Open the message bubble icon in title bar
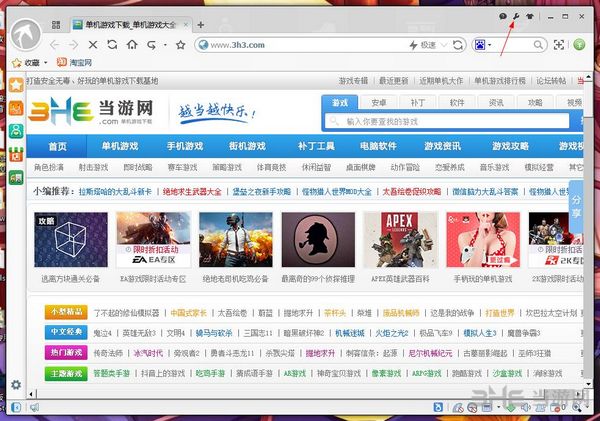 (x=503, y=16)
